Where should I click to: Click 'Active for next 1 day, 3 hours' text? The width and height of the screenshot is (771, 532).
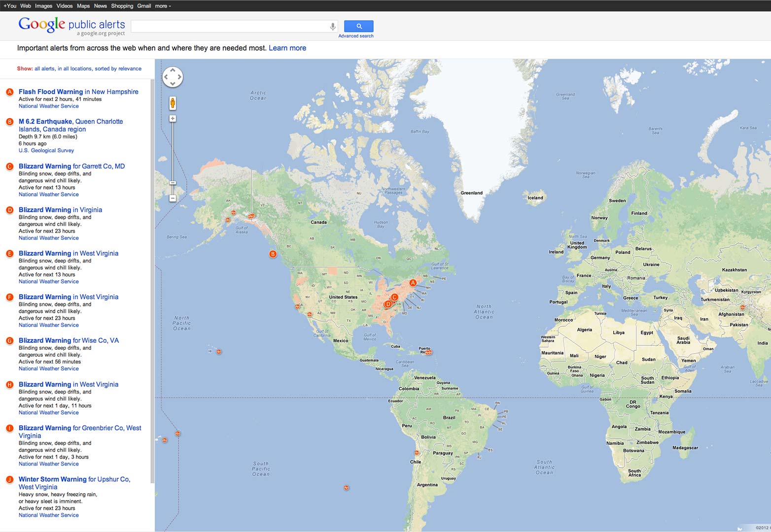click(x=54, y=457)
